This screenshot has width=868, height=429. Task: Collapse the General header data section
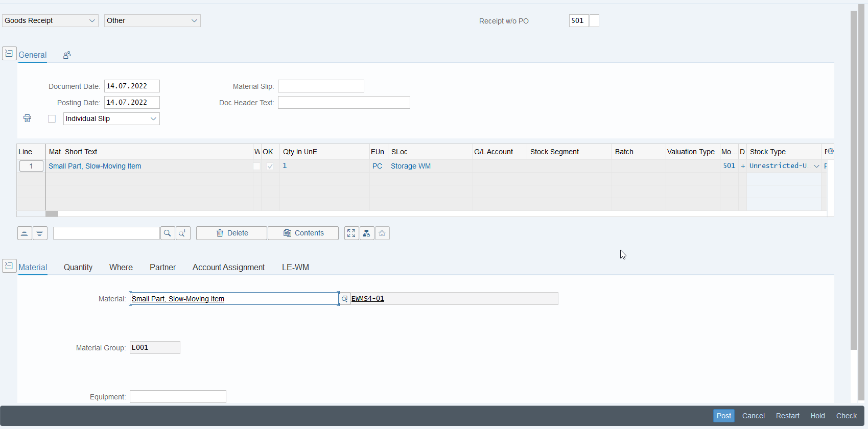(9, 53)
